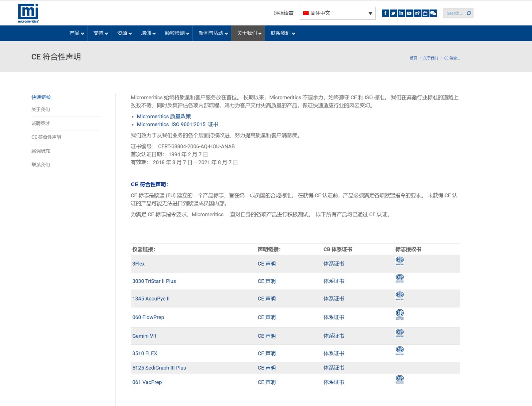Expand the 颗粒检测 navigation menu
The width and height of the screenshot is (532, 406).
177,33
